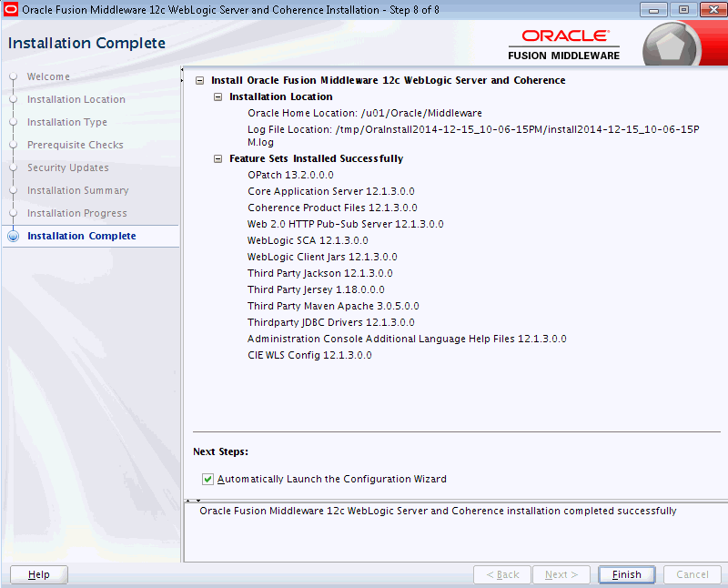Select WebLogic SCA 12.1.3.0.0
Screen dimensions: 728x588
[308, 240]
